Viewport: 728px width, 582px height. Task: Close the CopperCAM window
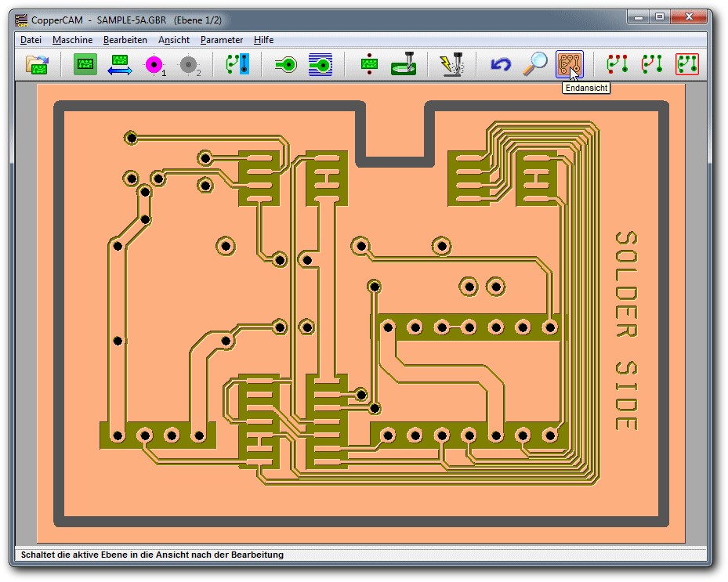(689, 17)
